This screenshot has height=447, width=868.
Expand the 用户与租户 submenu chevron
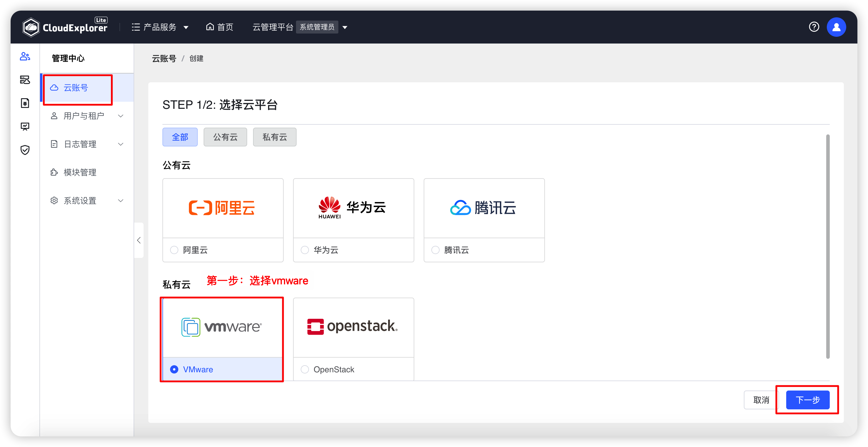(121, 116)
